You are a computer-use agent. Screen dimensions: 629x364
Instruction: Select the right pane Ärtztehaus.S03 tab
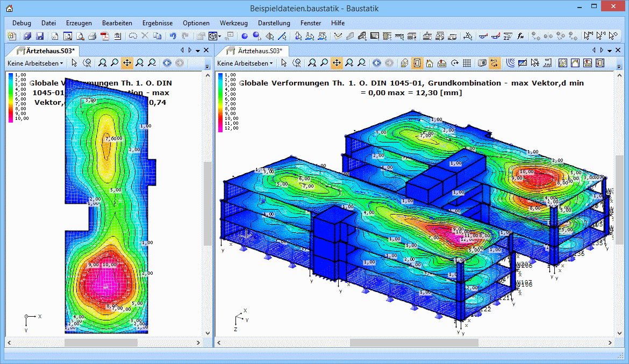(257, 51)
